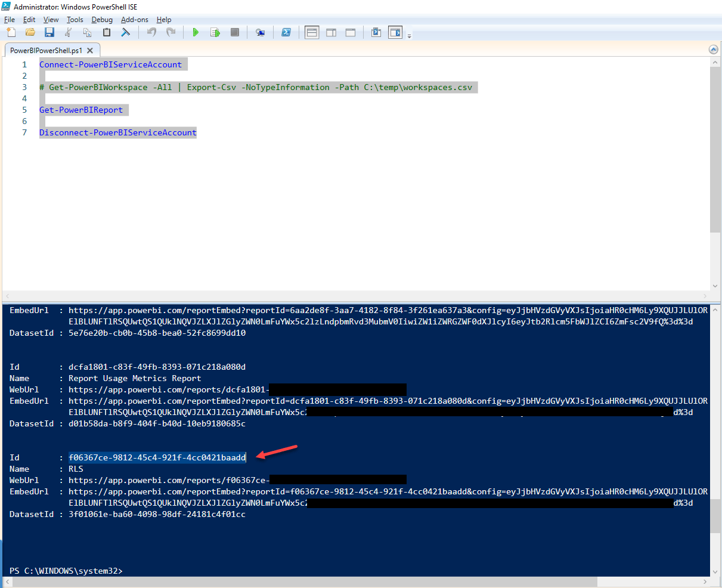Toggle Show Script Pane Top layout
The width and height of the screenshot is (722, 588).
click(x=312, y=32)
